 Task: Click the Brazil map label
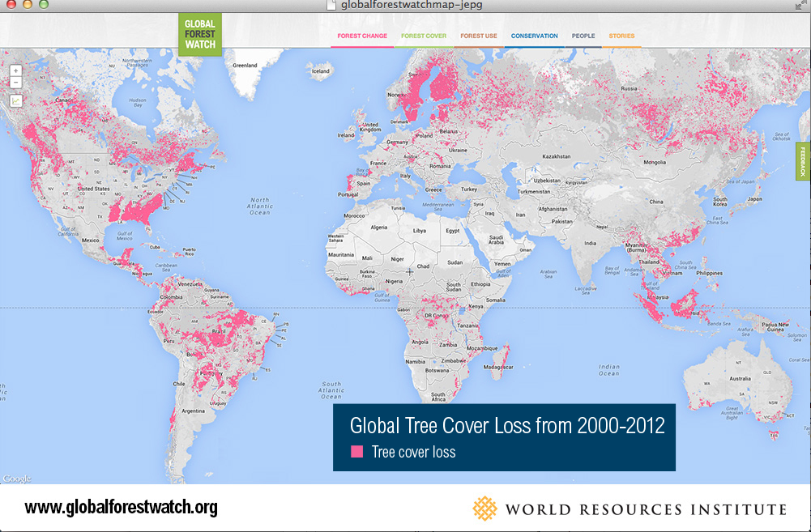[219, 331]
